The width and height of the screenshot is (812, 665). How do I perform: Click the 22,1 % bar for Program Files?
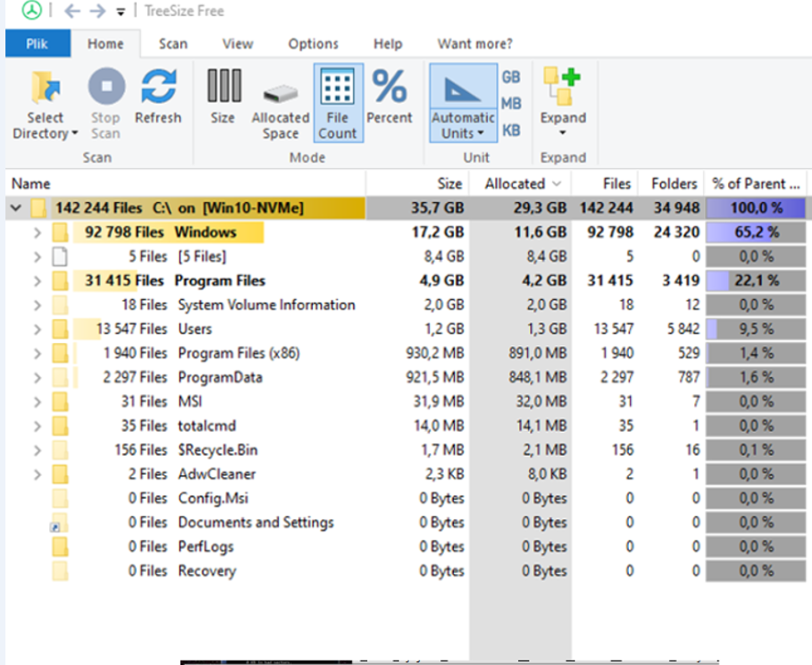point(756,281)
